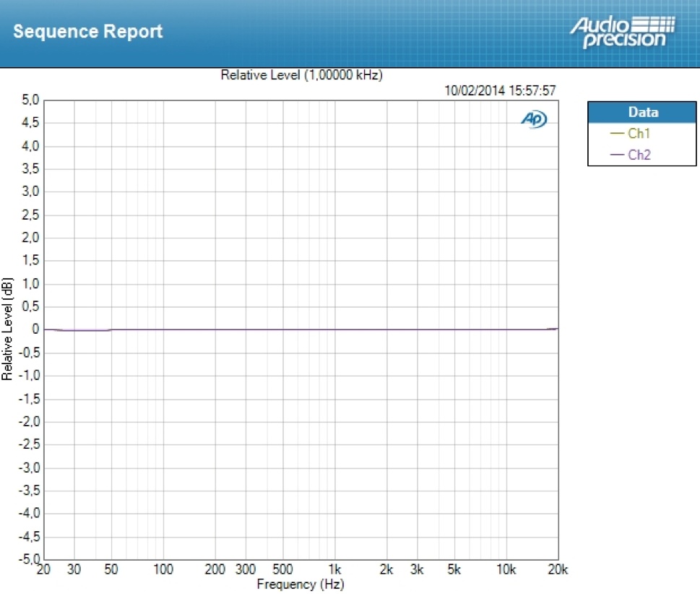Click the 5,0 top value on level axis
The image size is (700, 594).
coord(31,100)
